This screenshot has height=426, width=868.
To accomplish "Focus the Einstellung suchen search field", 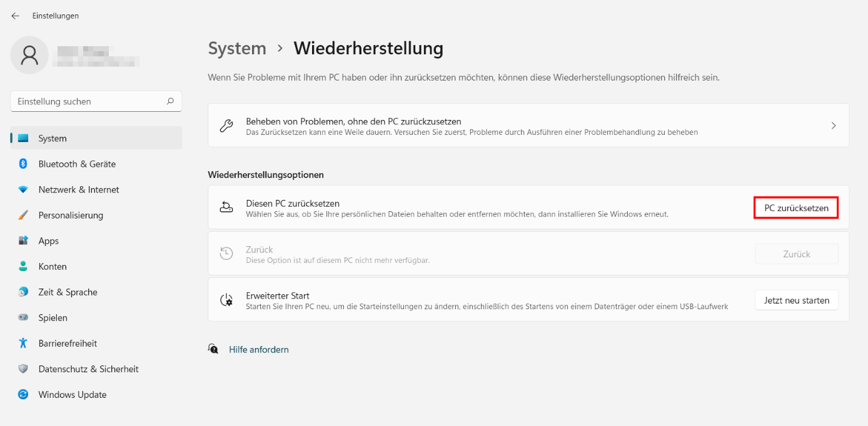I will [96, 101].
